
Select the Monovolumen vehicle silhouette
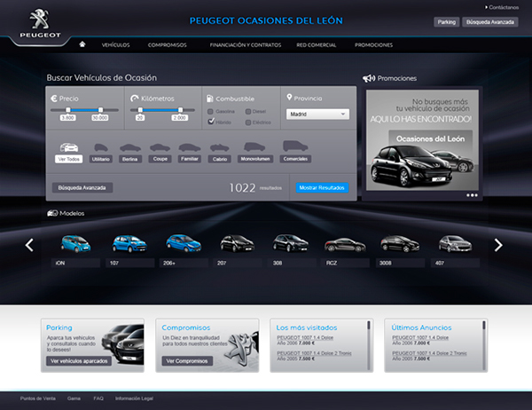point(254,147)
